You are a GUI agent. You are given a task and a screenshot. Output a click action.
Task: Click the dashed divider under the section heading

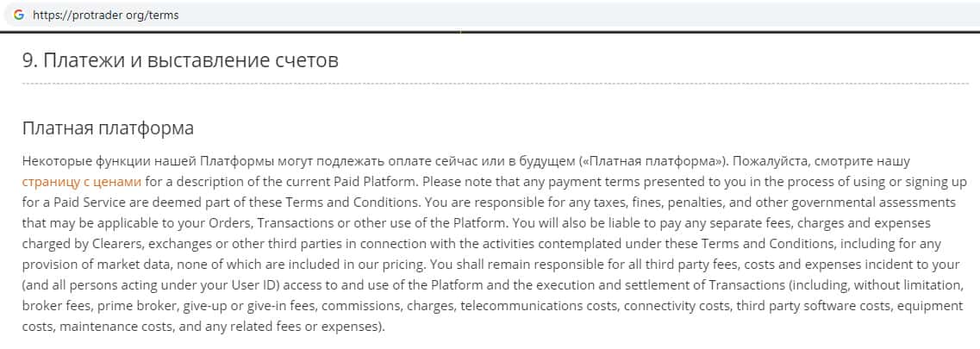point(495,84)
